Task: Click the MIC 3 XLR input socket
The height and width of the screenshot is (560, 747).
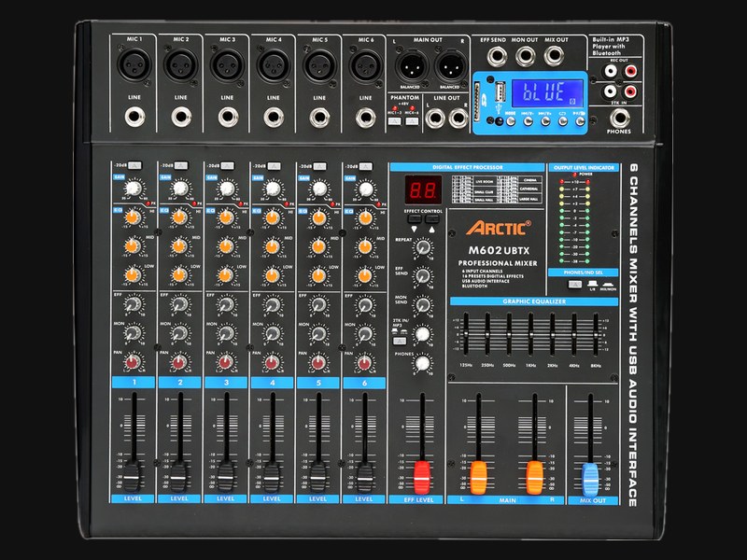Action: 228,64
